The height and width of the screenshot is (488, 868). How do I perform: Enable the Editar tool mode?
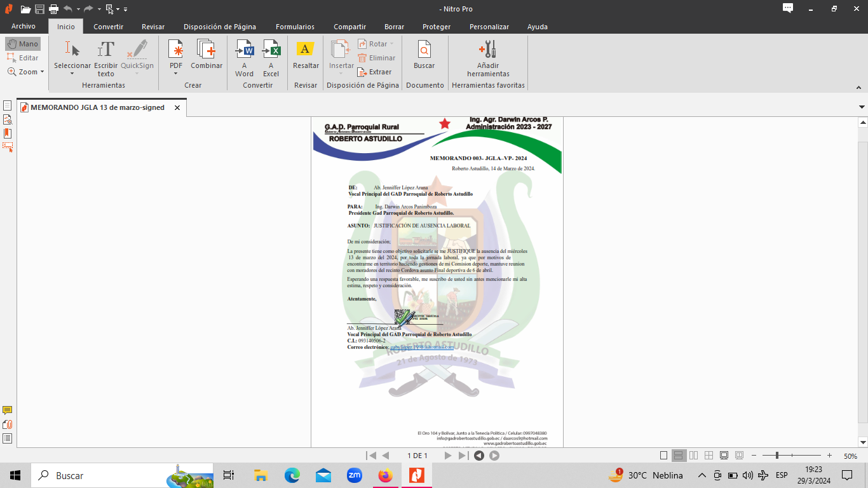[23, 58]
